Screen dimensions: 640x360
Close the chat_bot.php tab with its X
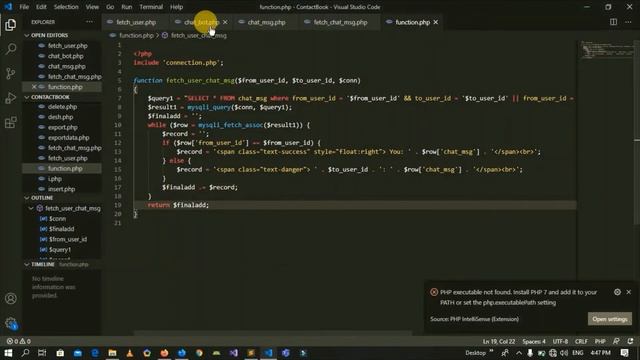tap(225, 22)
